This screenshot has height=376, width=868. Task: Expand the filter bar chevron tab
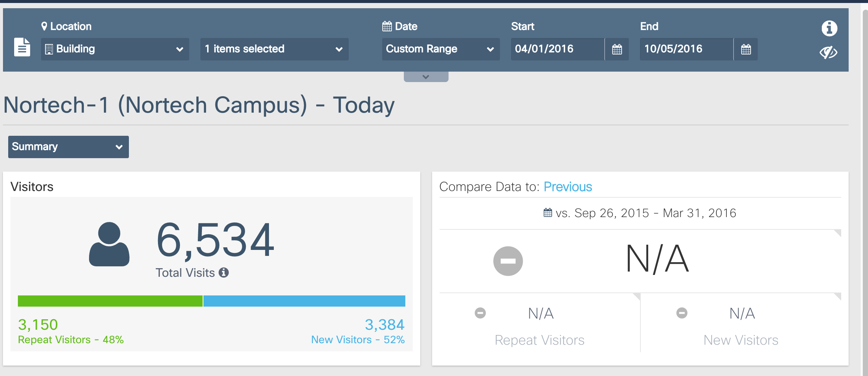pos(426,77)
